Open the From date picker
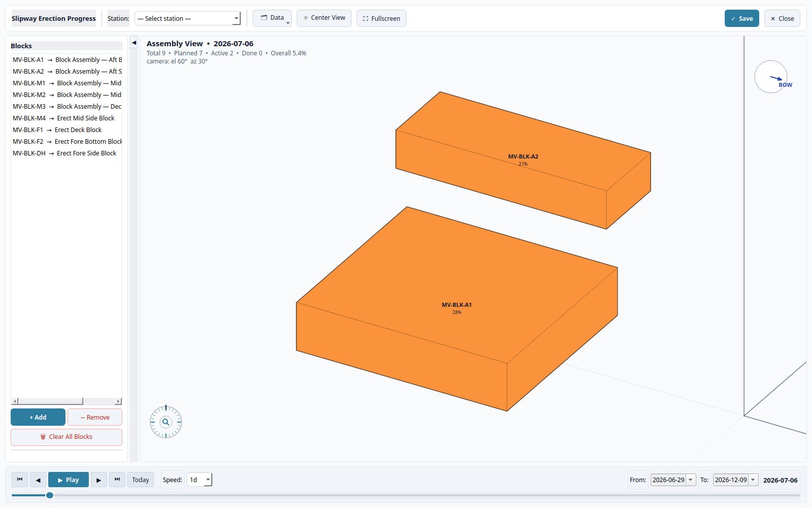The height and width of the screenshot is (508, 812). pyautogui.click(x=691, y=480)
